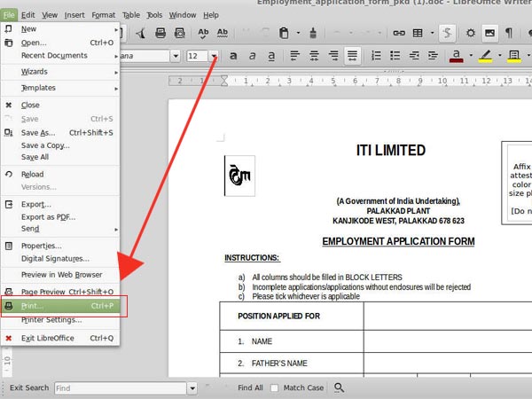This screenshot has height=399, width=532.
Task: Choose Export as PDF… menu entry
Action: [x=60, y=217]
